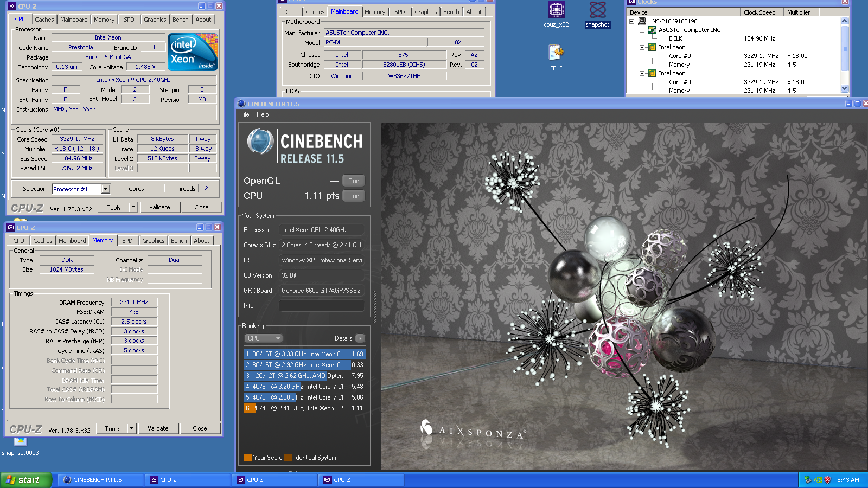Open Tools dropdown arrow in top CPU-Z
The image size is (868, 488).
click(133, 207)
